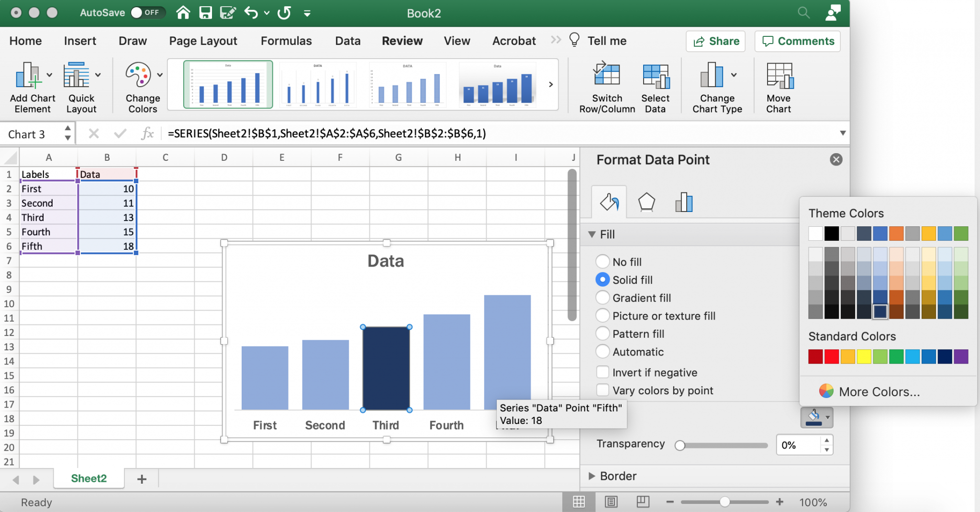Viewport: 980px width, 512px height.
Task: Open the Select Data dialog
Action: [656, 86]
